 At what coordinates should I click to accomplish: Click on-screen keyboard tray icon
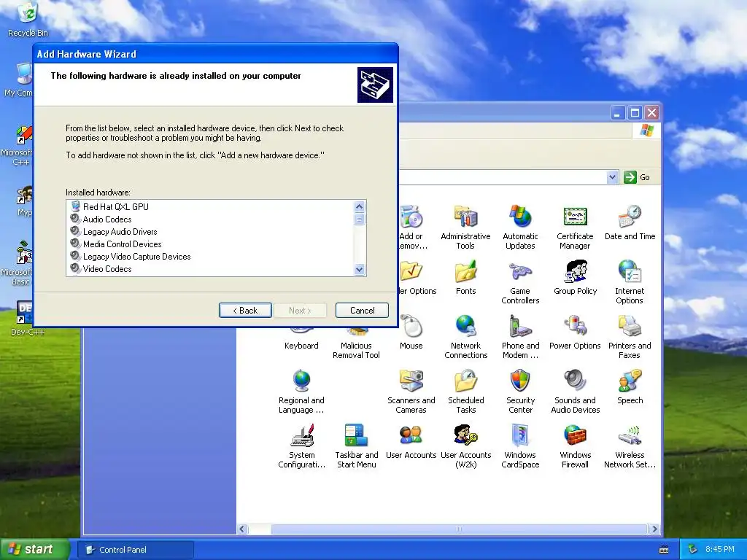pyautogui.click(x=664, y=550)
